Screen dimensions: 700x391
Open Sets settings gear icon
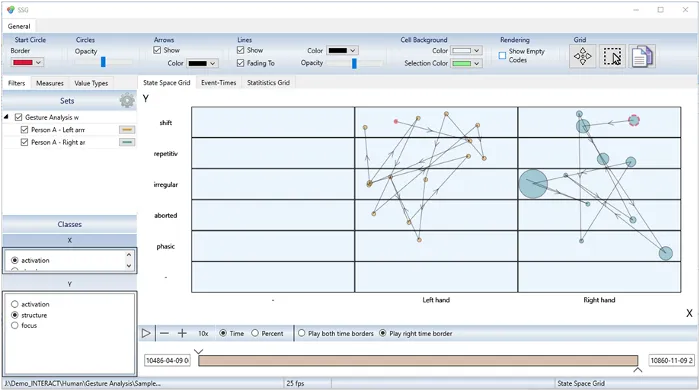click(127, 101)
